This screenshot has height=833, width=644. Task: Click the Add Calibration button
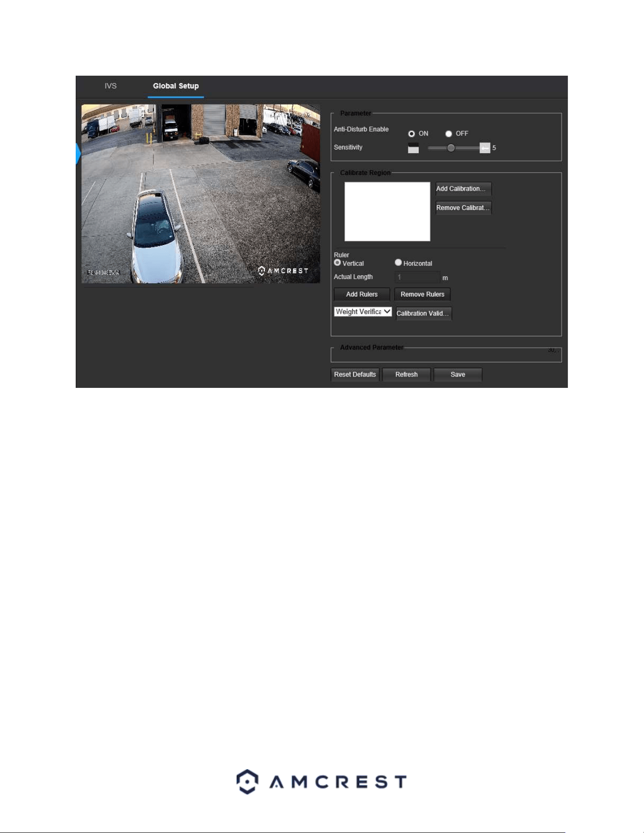(x=463, y=189)
